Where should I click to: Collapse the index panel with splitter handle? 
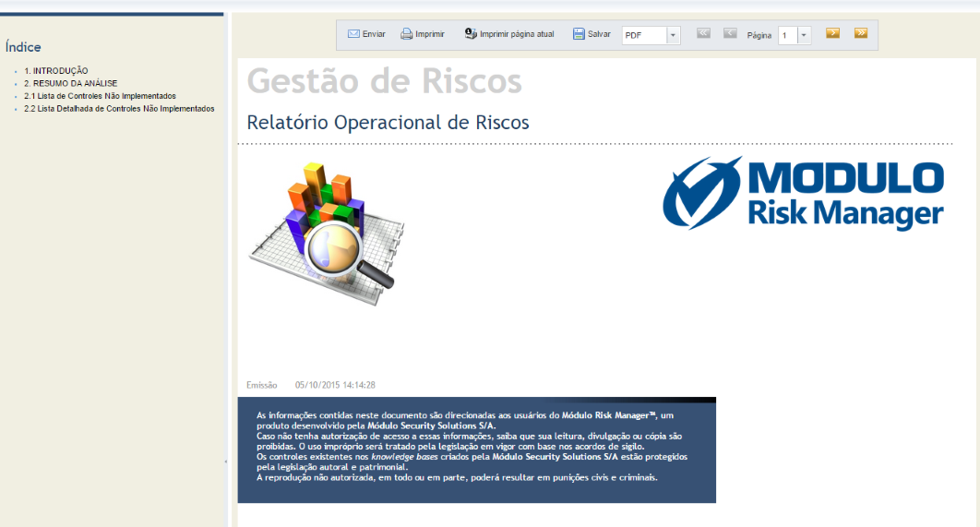point(226,461)
